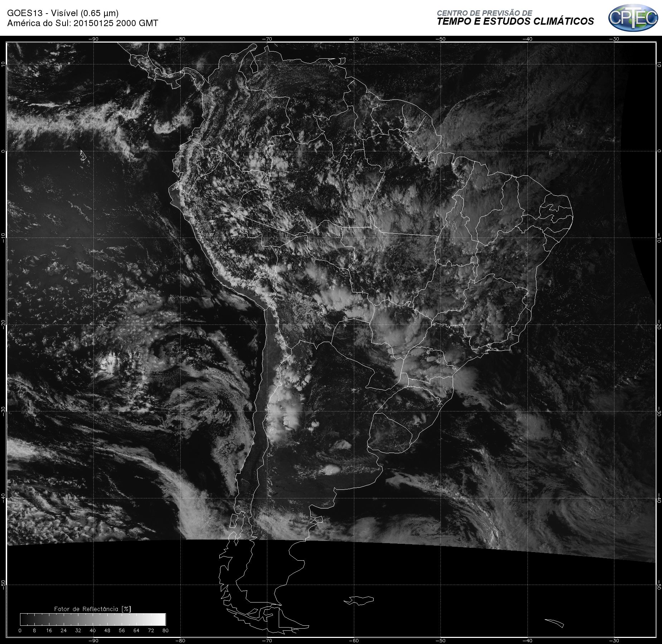The width and height of the screenshot is (662, 644).
Task: Click the '-80' longitude label on the bottom axis
Action: pyautogui.click(x=180, y=640)
